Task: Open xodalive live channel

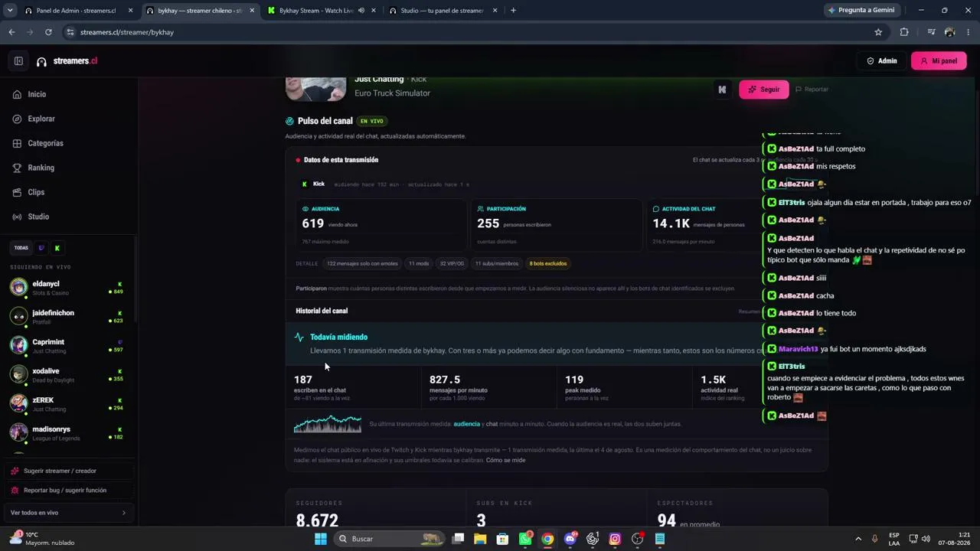Action: tap(67, 375)
